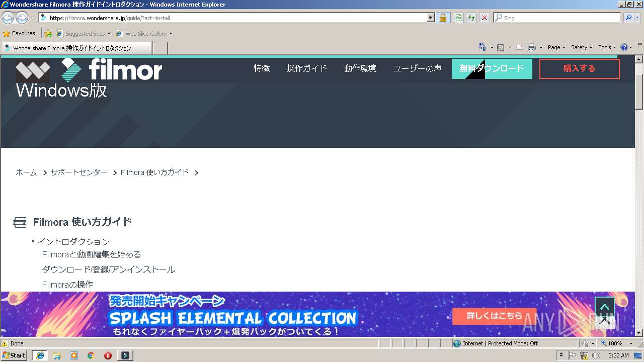
Task: Click the Print icon
Action: point(532,47)
